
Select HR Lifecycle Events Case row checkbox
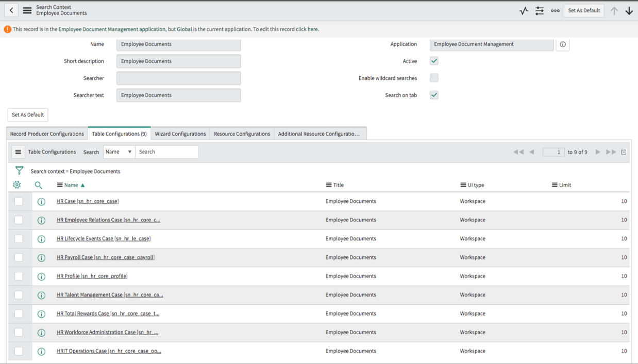(19, 239)
